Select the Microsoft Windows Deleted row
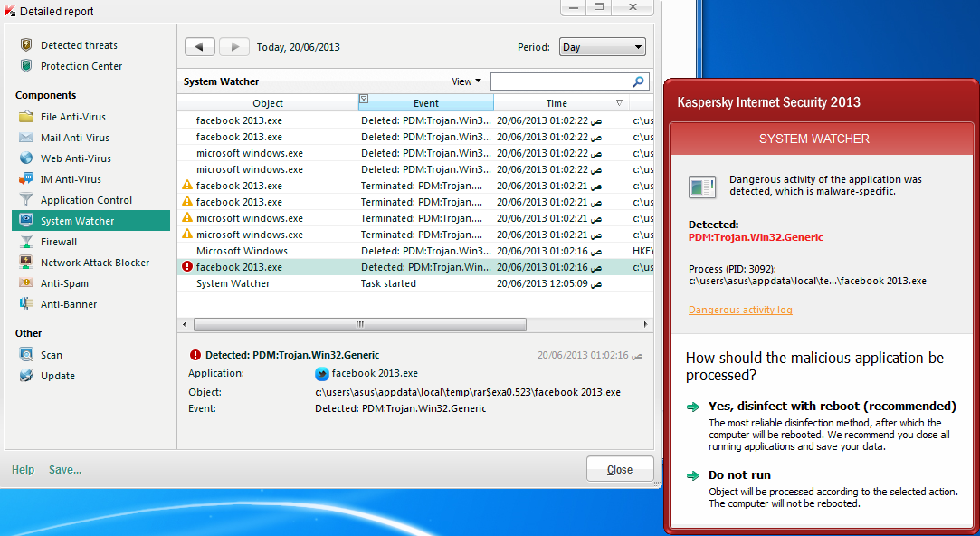 (x=415, y=251)
